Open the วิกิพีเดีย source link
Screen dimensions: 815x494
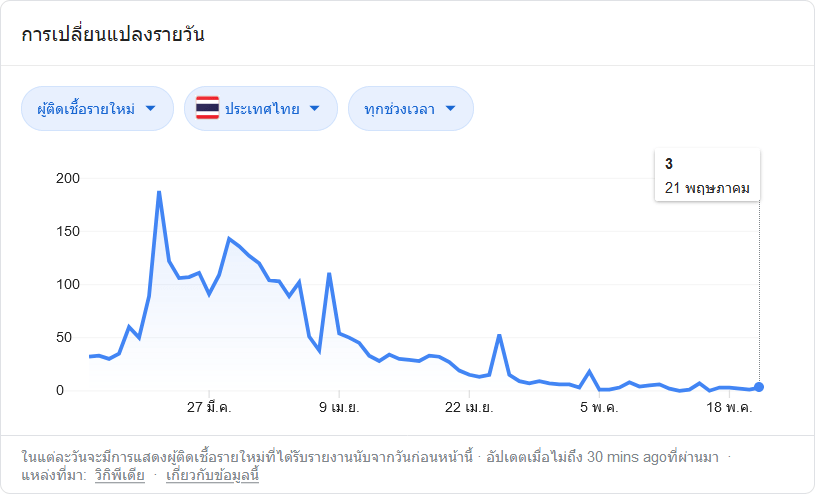[x=120, y=475]
